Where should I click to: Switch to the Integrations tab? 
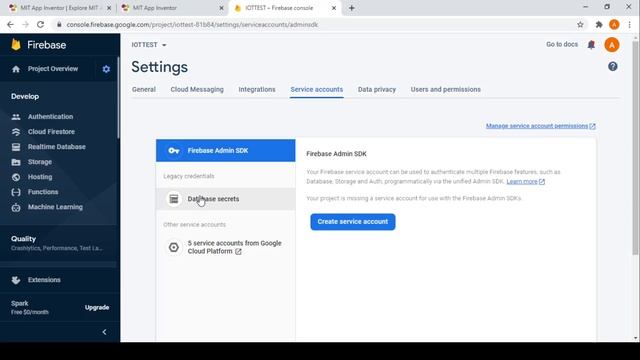[257, 89]
